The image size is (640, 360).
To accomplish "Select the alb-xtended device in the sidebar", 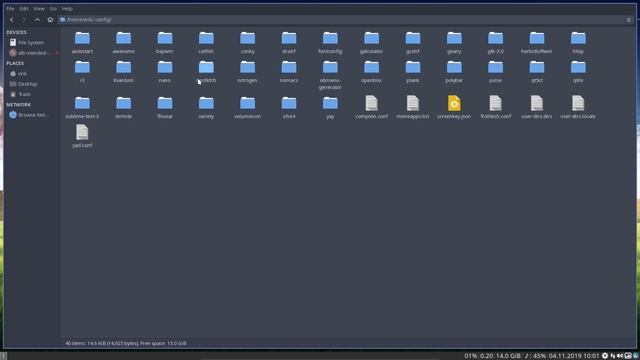I will point(29,53).
